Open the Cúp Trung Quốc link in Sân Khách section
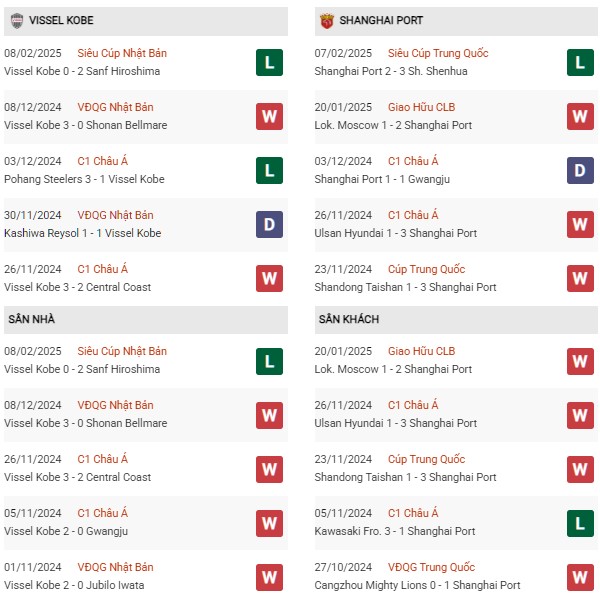This screenshot has height=598, width=600. tap(426, 459)
